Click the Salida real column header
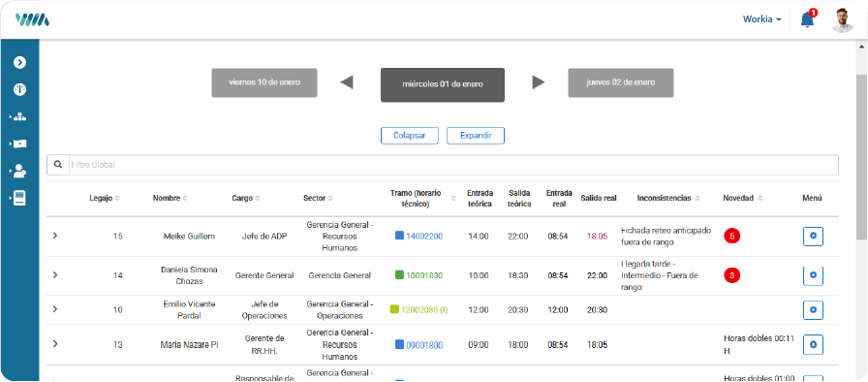 coord(599,198)
